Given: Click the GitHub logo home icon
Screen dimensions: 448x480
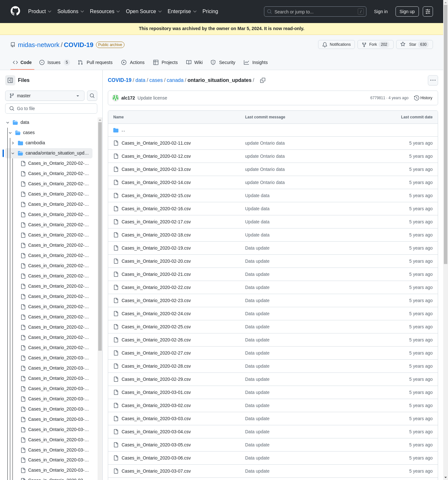Looking at the screenshot, I should coord(15,11).
